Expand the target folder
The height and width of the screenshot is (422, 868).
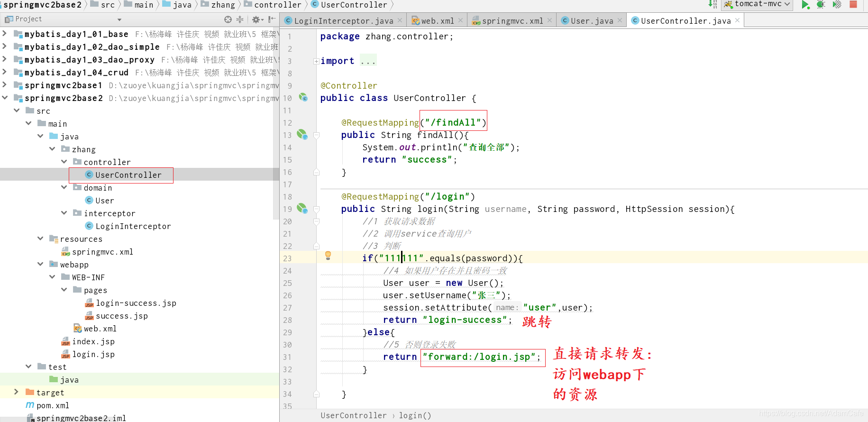point(17,392)
